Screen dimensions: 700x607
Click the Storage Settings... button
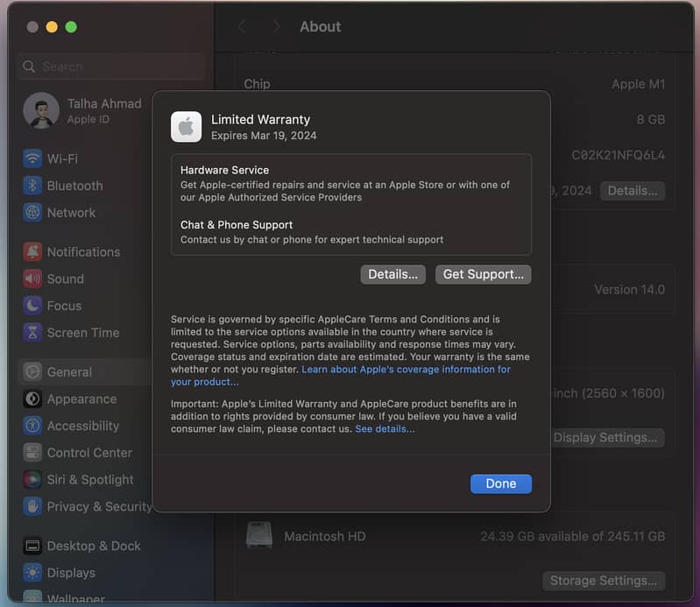(603, 581)
